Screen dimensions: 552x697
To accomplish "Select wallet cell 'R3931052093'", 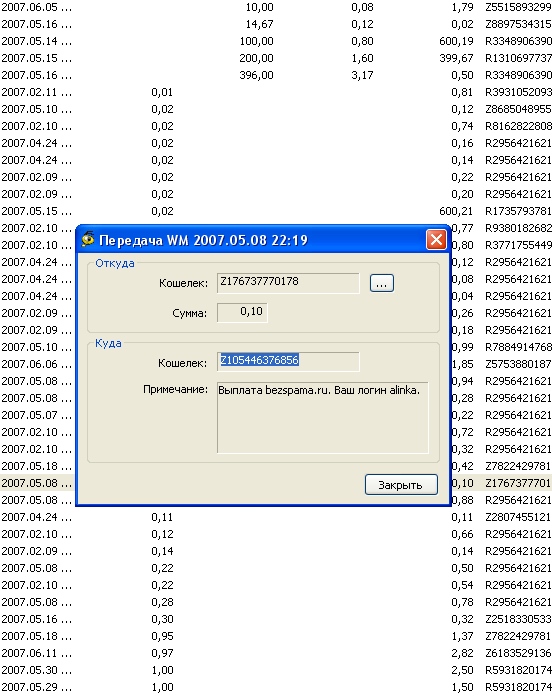I will (518, 92).
